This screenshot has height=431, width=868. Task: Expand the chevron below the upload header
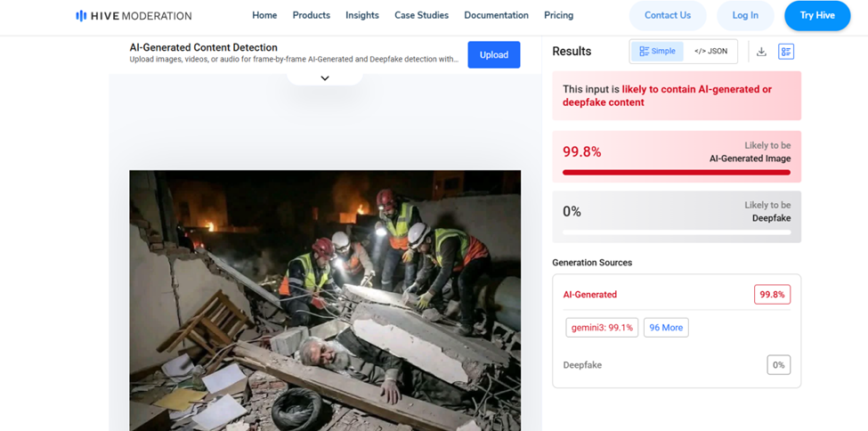pyautogui.click(x=325, y=78)
